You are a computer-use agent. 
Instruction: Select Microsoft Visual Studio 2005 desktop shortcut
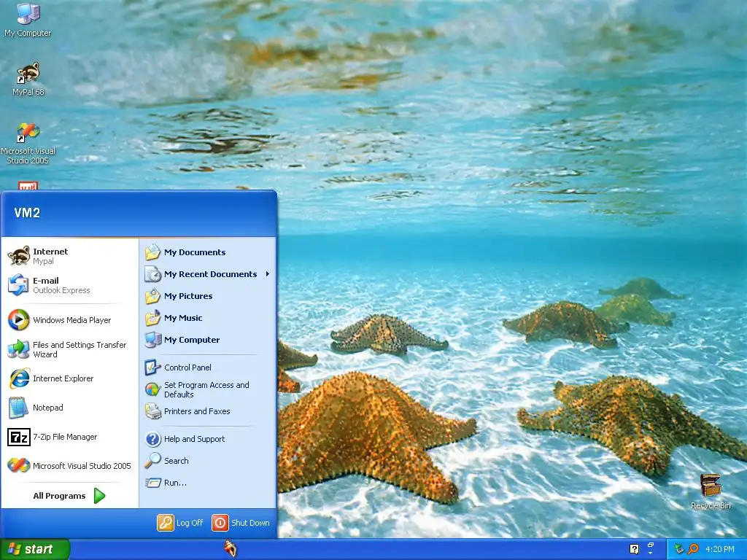(x=28, y=144)
